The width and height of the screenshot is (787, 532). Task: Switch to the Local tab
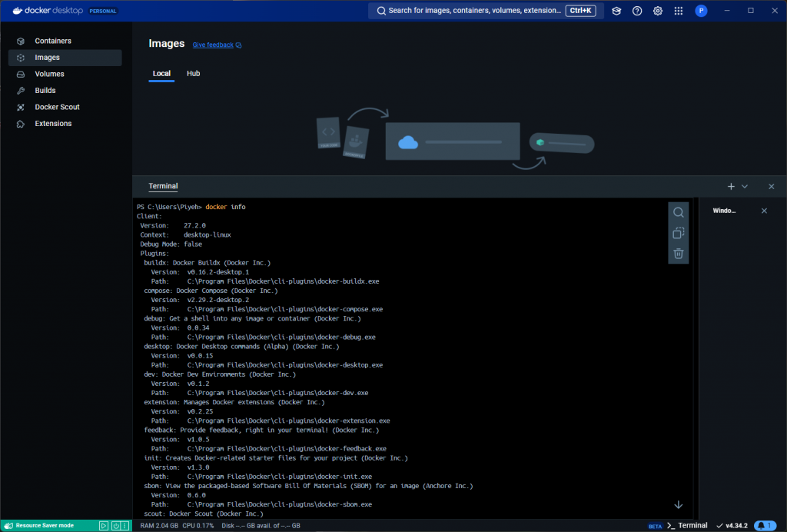click(x=161, y=74)
